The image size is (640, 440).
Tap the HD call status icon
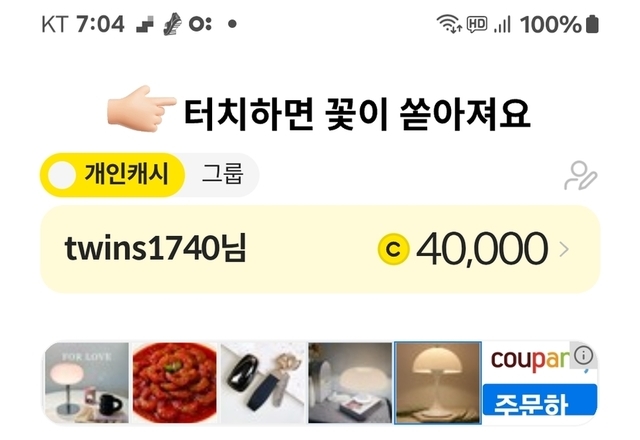(x=477, y=24)
